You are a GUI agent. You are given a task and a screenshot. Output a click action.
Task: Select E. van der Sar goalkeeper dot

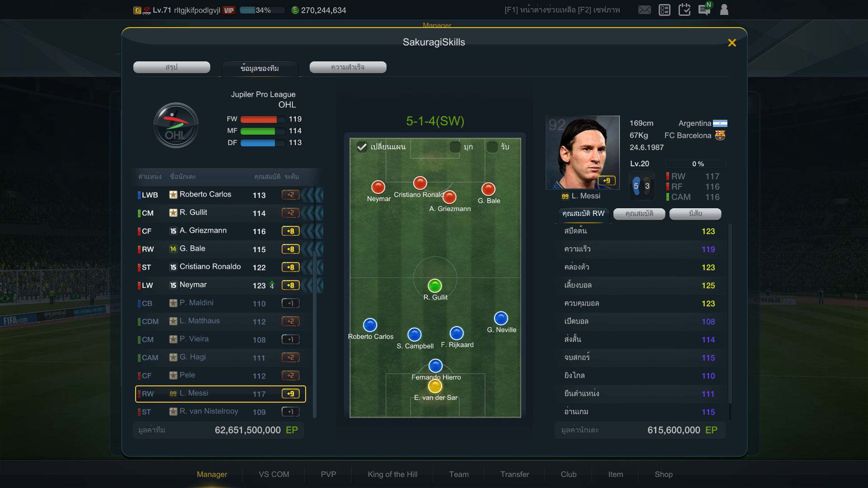[x=435, y=386]
